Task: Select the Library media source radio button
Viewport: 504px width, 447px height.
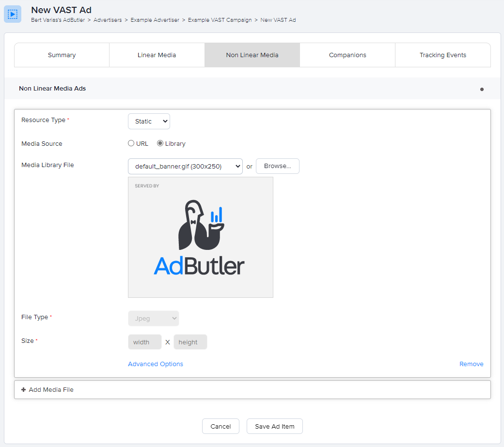Action: [x=160, y=143]
